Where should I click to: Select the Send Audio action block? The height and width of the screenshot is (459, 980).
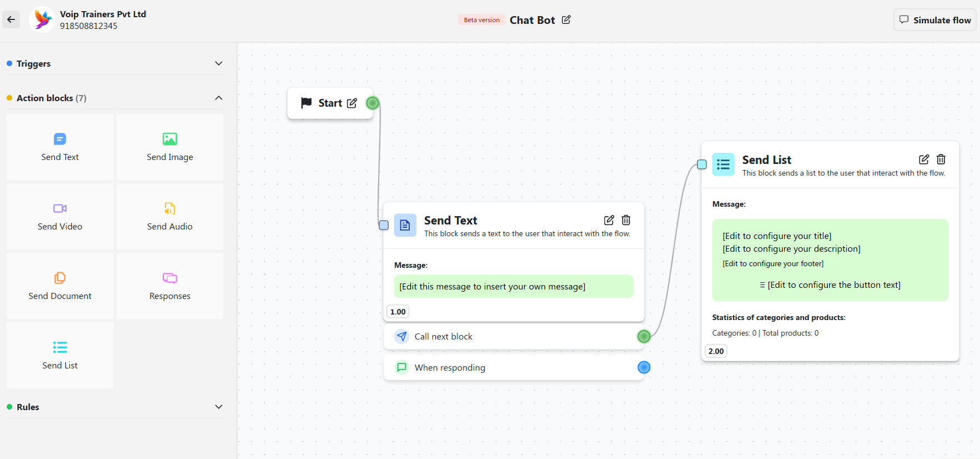pos(169,217)
